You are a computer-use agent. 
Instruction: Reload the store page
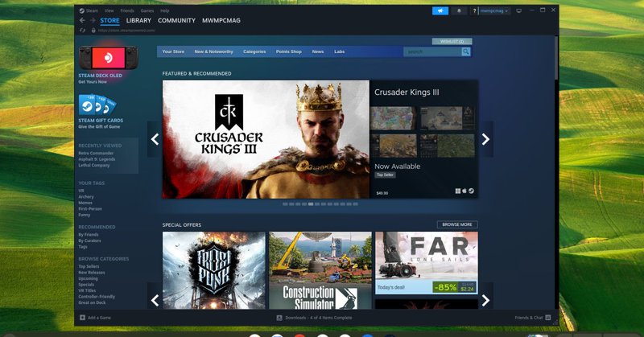tap(82, 31)
